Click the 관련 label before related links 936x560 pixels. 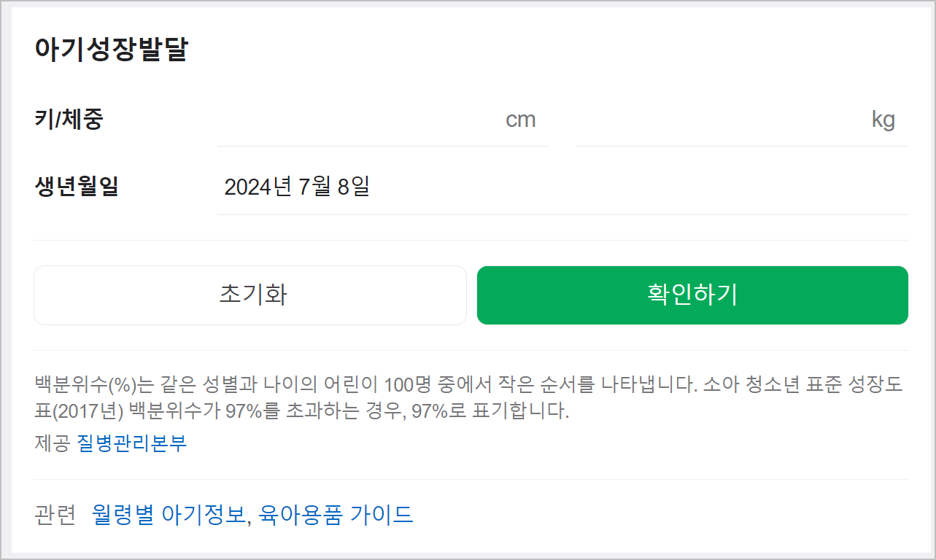[55, 515]
